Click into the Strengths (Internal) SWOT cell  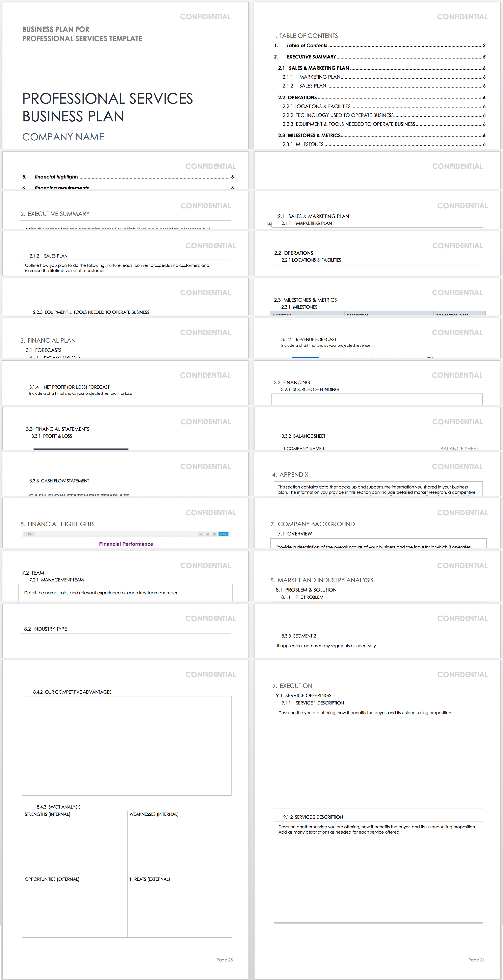[x=75, y=847]
